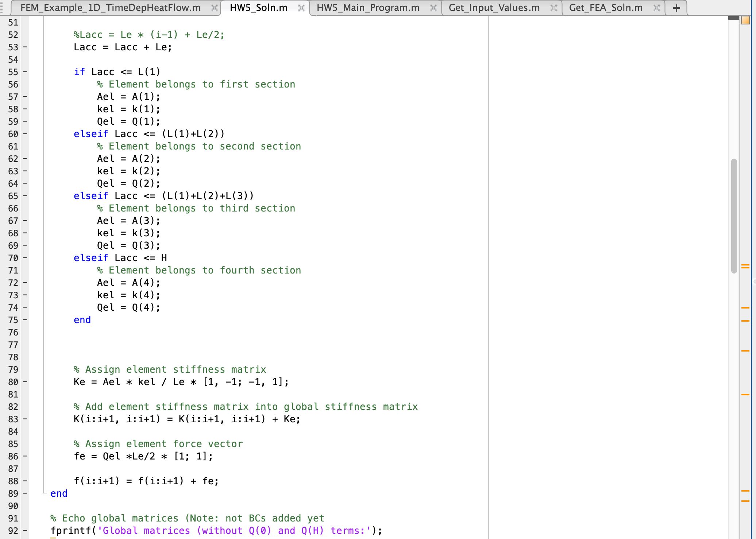The image size is (756, 539).
Task: Toggle a breakpoint on line 80
Action: pyautogui.click(x=24, y=382)
